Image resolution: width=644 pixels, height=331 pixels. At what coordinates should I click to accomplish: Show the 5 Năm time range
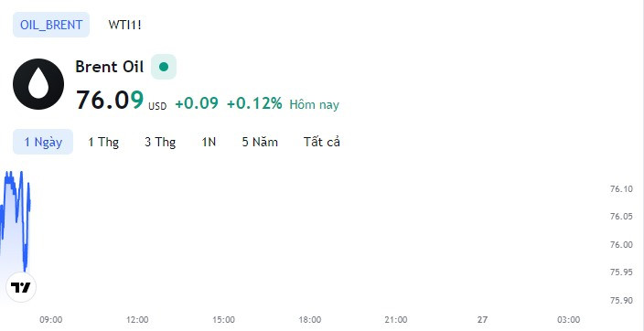[260, 142]
